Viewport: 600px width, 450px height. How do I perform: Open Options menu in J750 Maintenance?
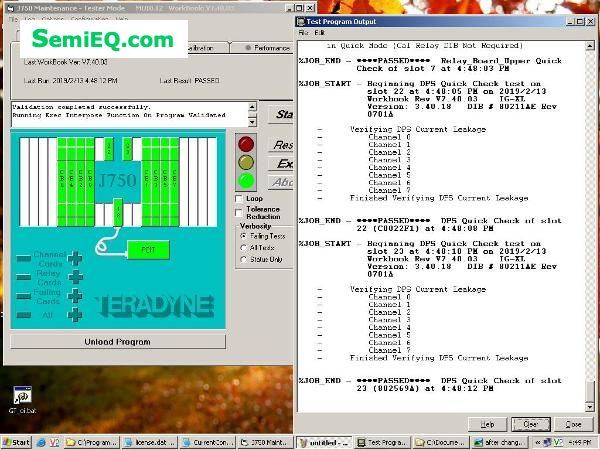52,18
